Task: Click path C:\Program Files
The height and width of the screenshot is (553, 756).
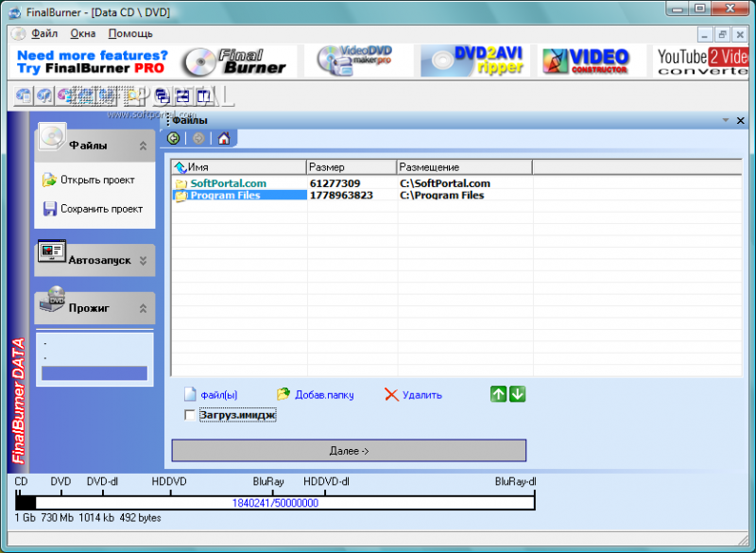Action: coord(441,196)
